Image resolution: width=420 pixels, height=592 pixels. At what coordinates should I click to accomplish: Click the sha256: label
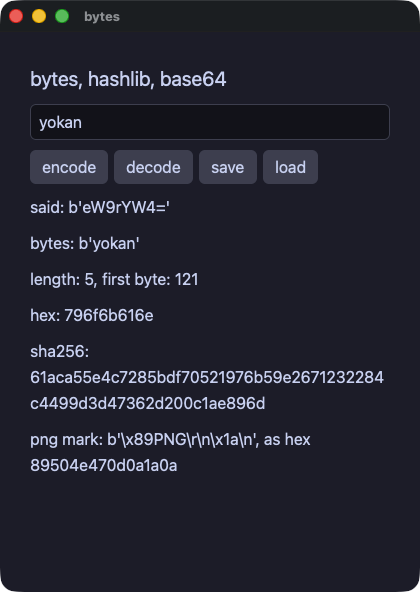point(60,352)
